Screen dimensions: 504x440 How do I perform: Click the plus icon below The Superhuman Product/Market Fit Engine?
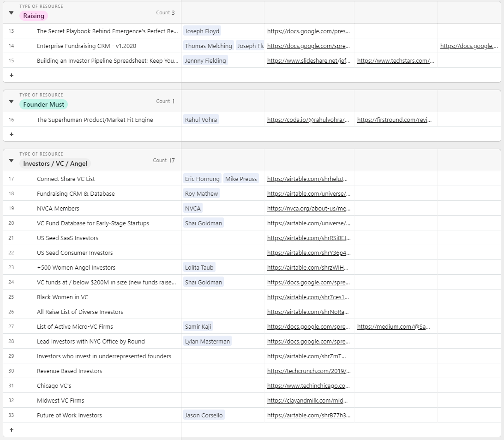tap(11, 134)
